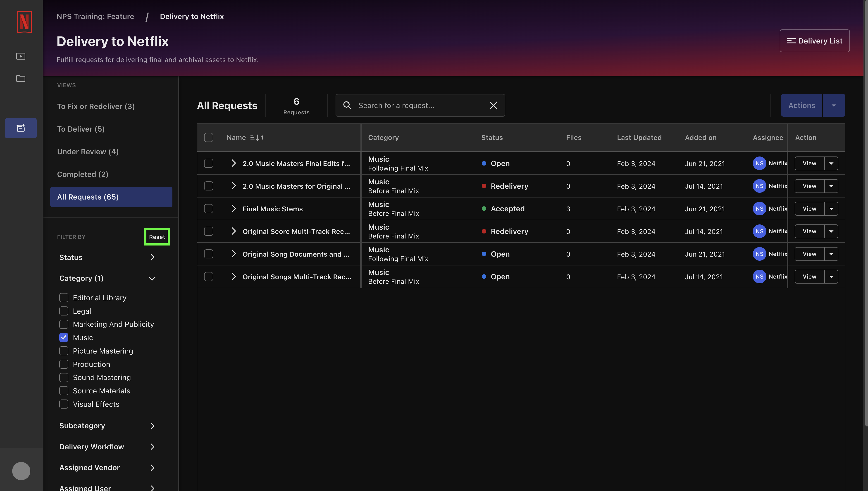Image resolution: width=868 pixels, height=491 pixels.
Task: Check the Production category filter
Action: pyautogui.click(x=64, y=364)
